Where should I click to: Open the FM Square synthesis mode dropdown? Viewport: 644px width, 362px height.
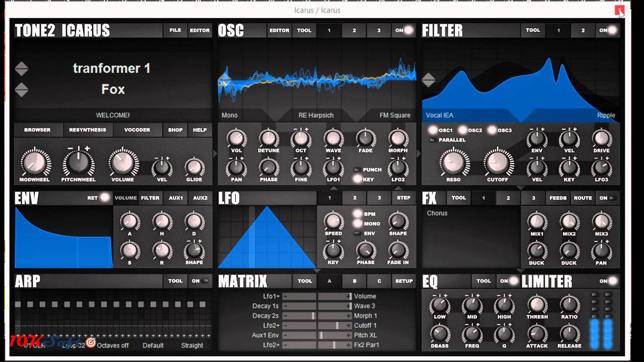[x=395, y=115]
